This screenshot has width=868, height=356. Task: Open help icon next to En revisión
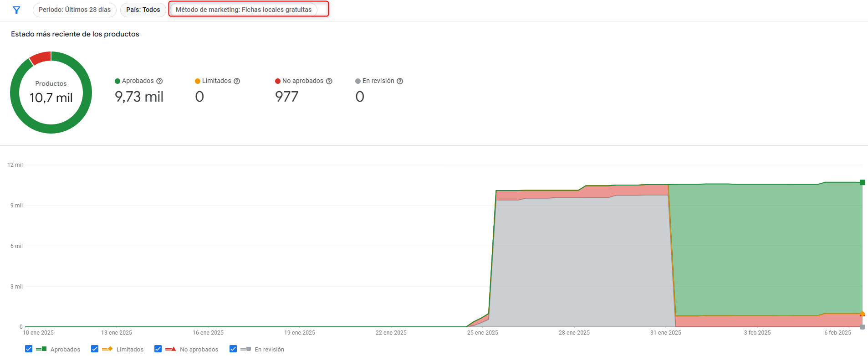(x=400, y=81)
